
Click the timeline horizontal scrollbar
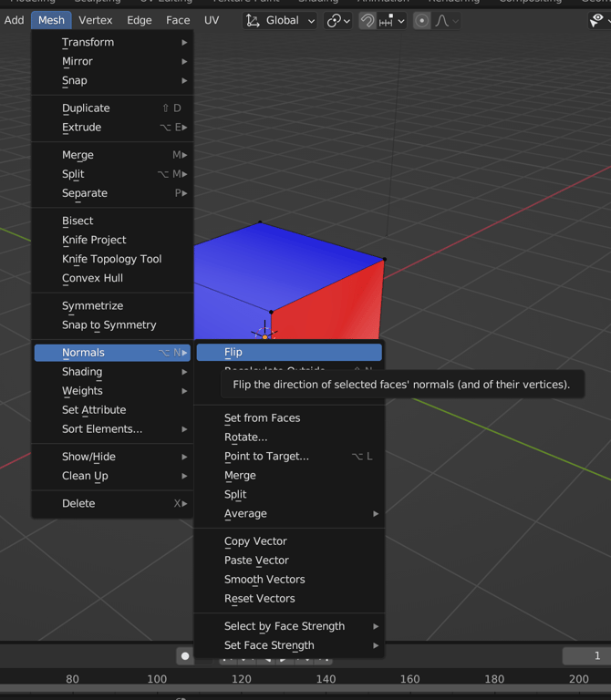(x=305, y=689)
